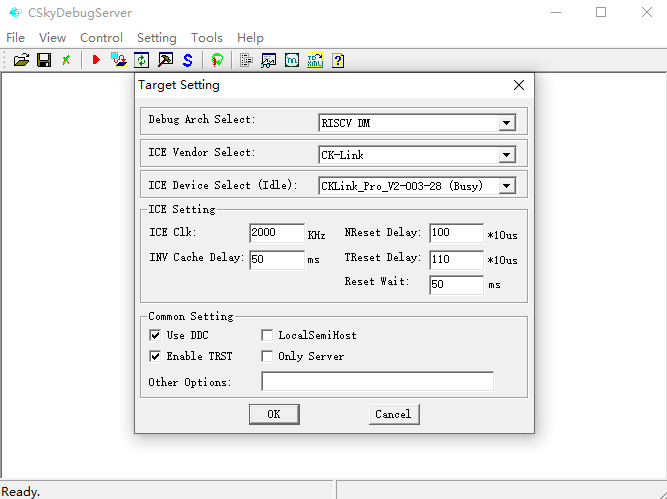Open the Setting menu

click(x=156, y=38)
